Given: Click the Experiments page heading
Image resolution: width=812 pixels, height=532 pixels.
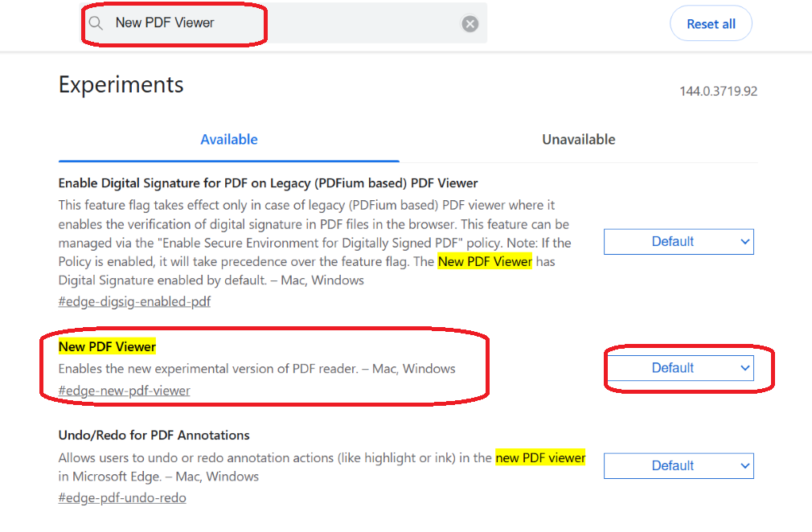Looking at the screenshot, I should [x=121, y=84].
